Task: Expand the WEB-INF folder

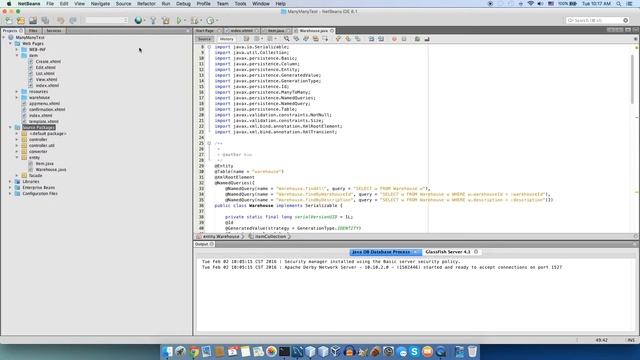Action: tap(17, 49)
